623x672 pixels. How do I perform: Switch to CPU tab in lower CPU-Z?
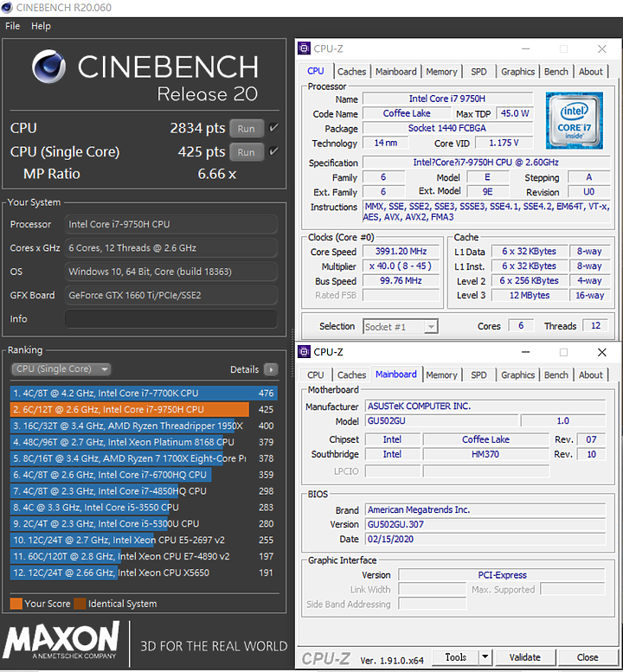coord(316,375)
